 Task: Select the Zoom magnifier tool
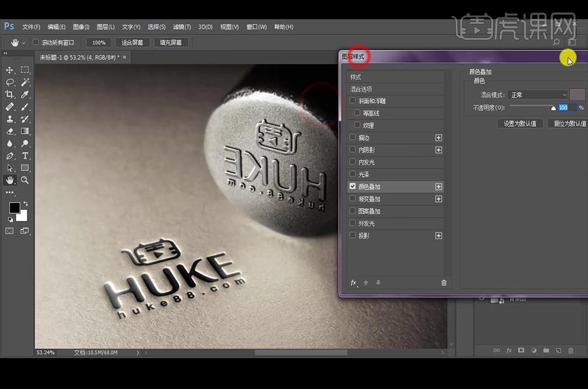pos(25,180)
